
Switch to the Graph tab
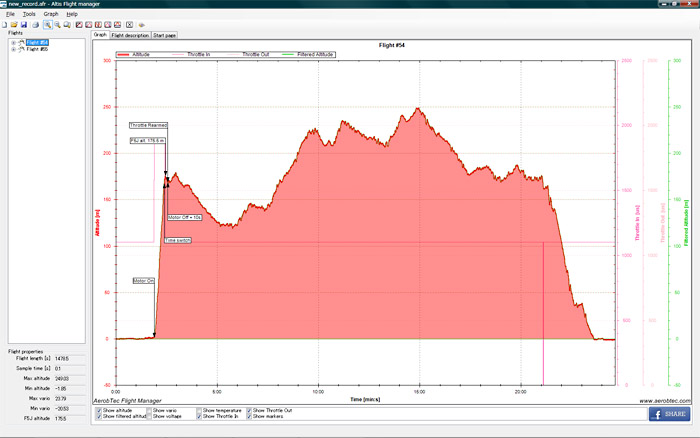[100, 35]
